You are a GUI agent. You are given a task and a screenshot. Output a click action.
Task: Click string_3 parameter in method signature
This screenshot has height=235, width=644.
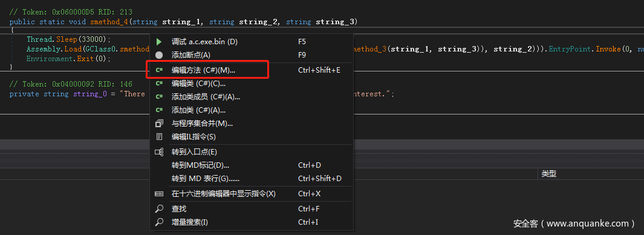[x=335, y=22]
